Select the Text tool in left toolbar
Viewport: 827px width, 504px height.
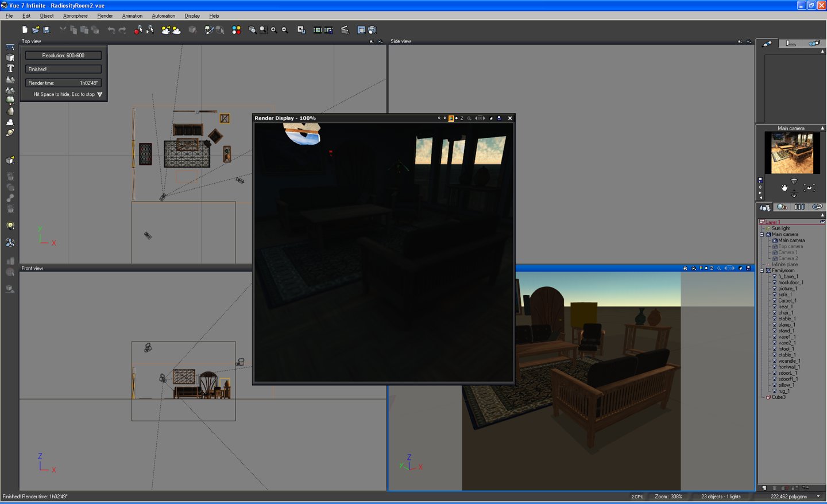(10, 68)
